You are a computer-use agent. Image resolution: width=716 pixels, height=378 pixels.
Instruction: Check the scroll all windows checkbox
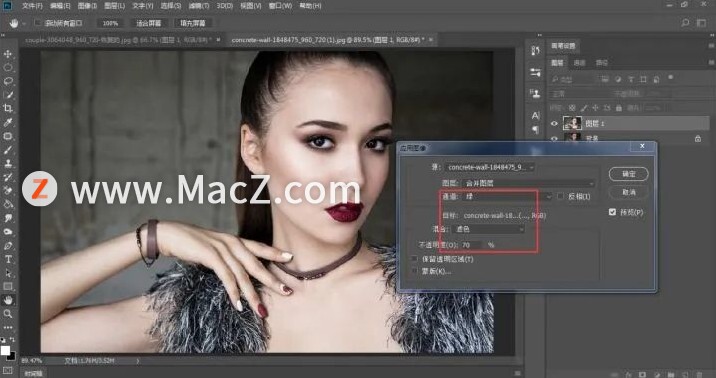tap(38, 23)
